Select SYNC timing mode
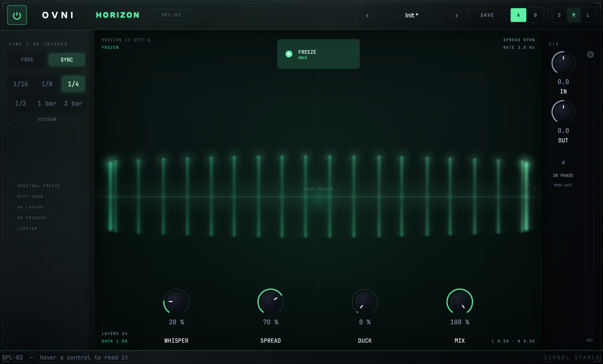 pos(67,60)
